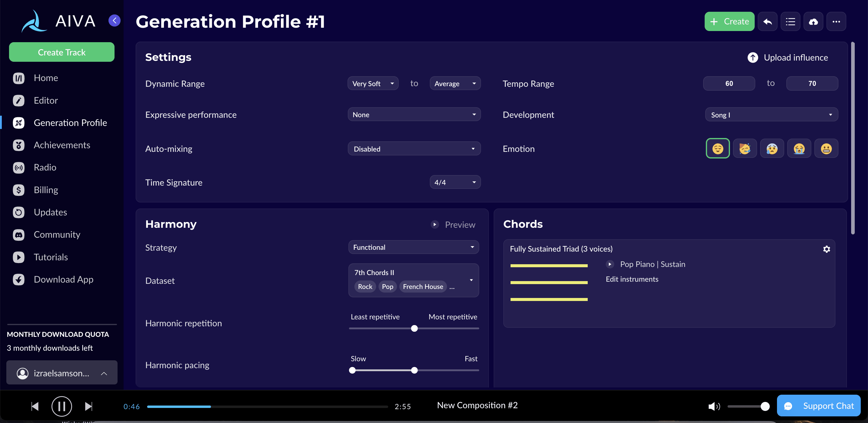Click the Tutorials play icon
Image resolution: width=868 pixels, height=423 pixels.
point(19,257)
